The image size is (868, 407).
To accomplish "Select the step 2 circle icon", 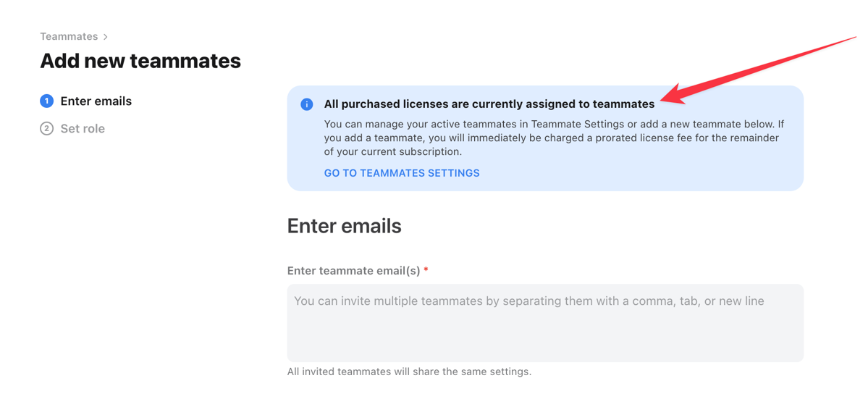I will (x=46, y=129).
